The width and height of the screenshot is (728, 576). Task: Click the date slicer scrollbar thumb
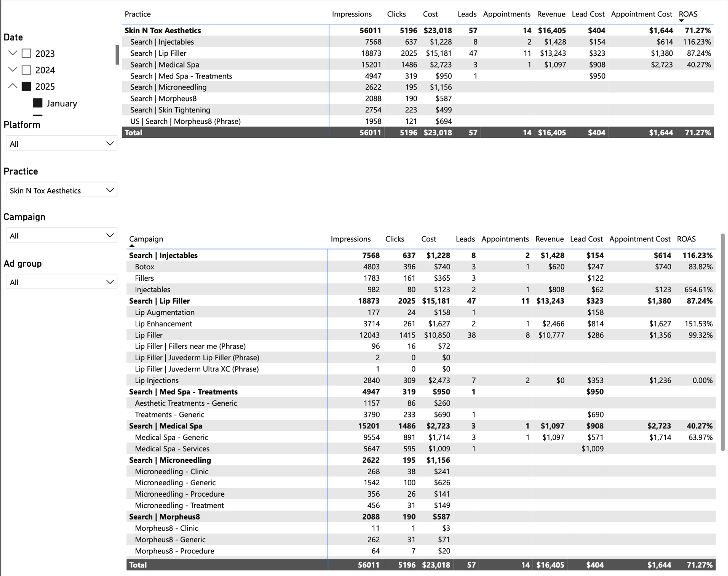[117, 55]
